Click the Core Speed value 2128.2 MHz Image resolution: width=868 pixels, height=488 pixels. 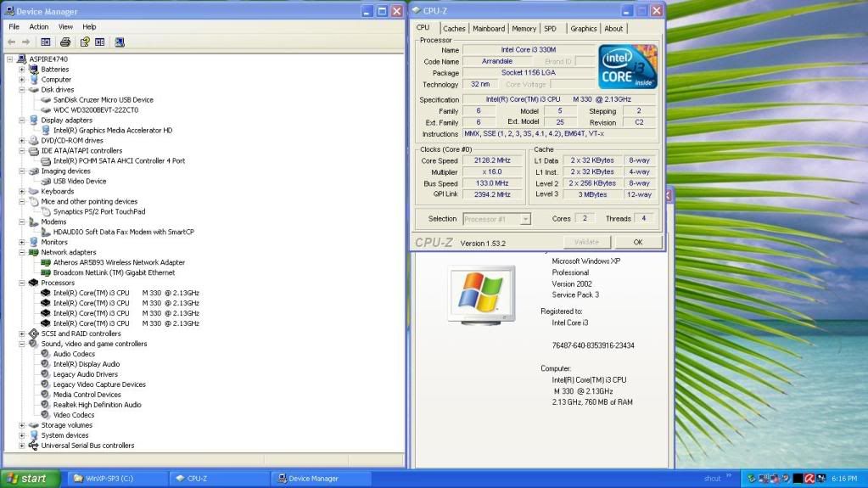(x=492, y=160)
